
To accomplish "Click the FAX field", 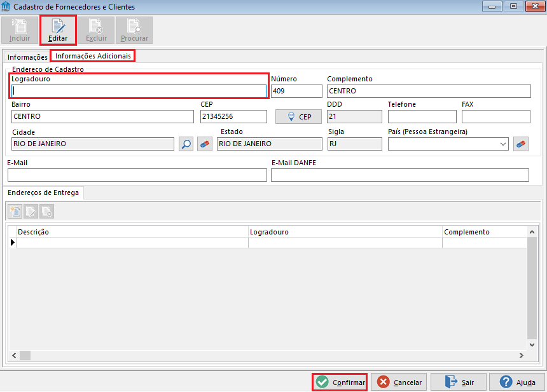I will [496, 116].
